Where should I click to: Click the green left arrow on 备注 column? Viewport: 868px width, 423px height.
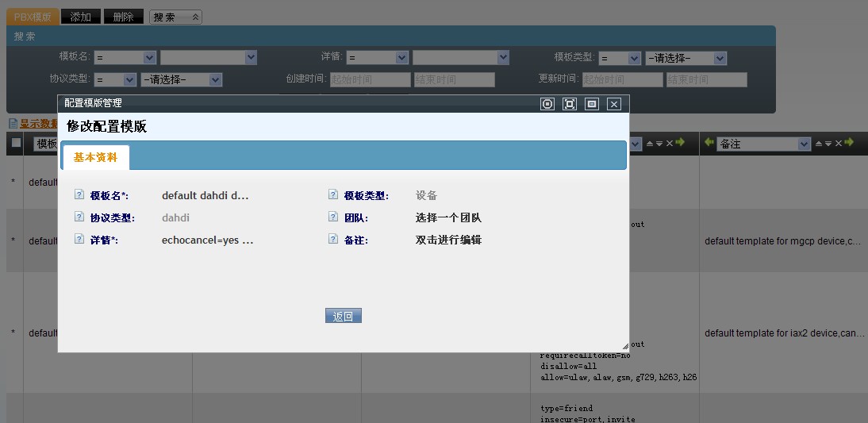click(x=709, y=143)
